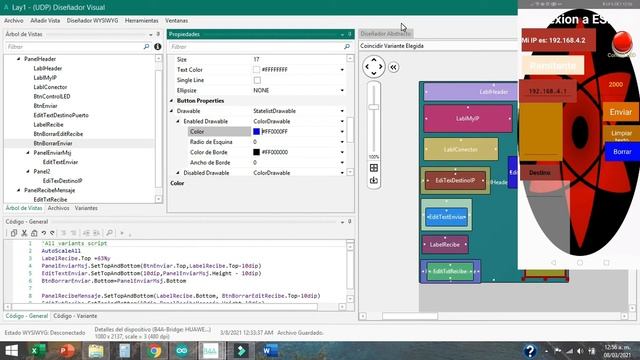
Task: Open the Añadir Vista menu
Action: (45, 20)
